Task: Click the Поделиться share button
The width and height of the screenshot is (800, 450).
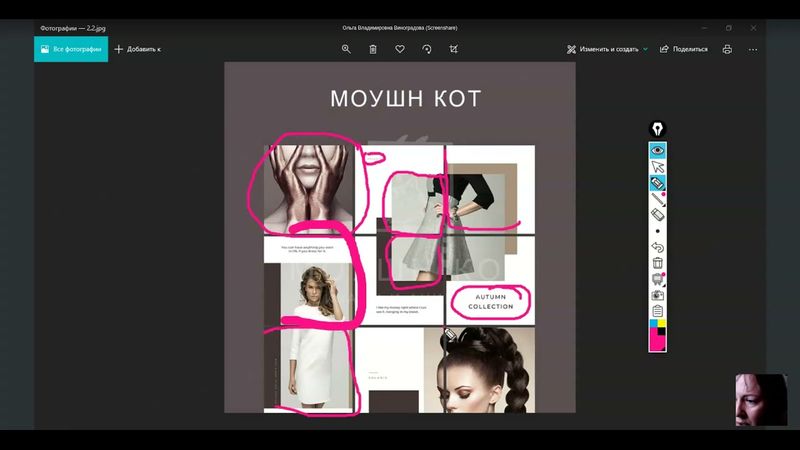Action: (x=684, y=49)
